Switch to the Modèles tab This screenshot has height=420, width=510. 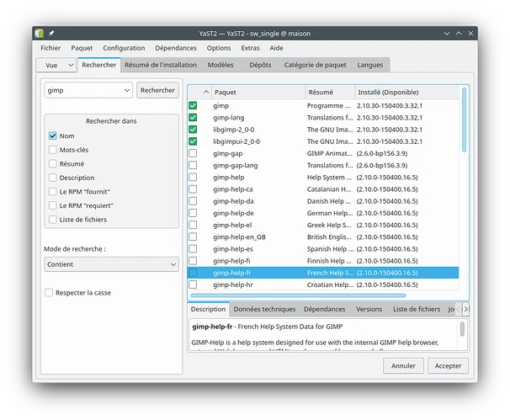coord(220,65)
